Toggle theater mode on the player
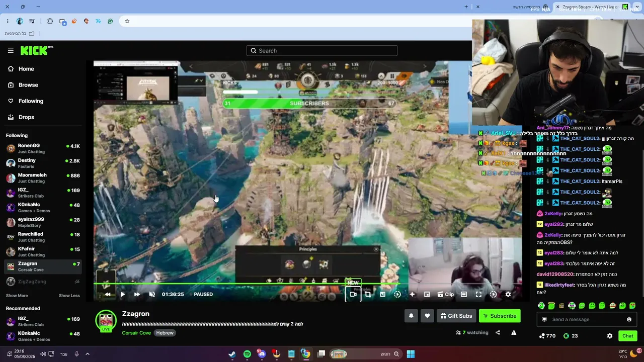This screenshot has height=362, width=644. tap(464, 294)
